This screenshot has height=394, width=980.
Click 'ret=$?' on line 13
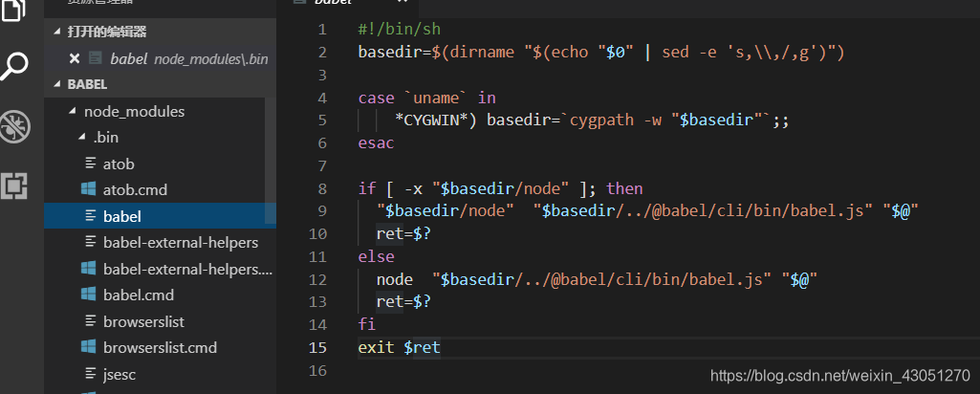pos(403,302)
